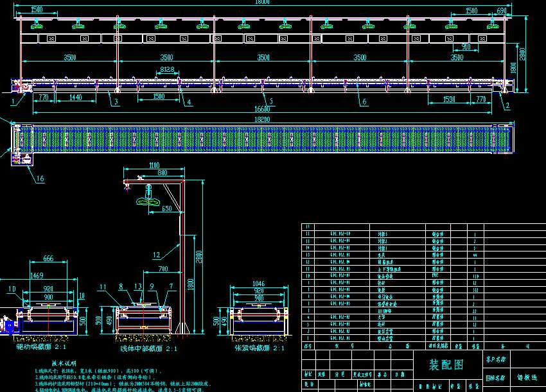Click the 1046 dimension text
Viewport: 546px width, 392px height.
[258, 284]
